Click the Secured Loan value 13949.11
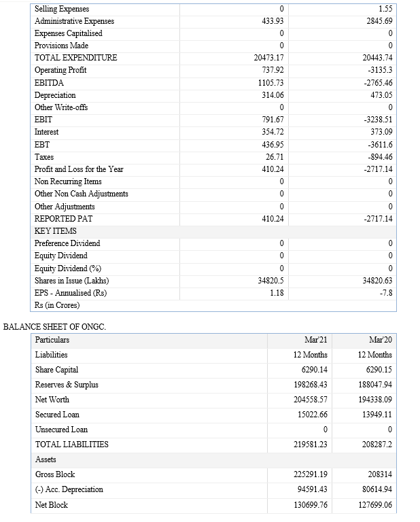The width and height of the screenshot is (420, 522). pyautogui.click(x=377, y=415)
